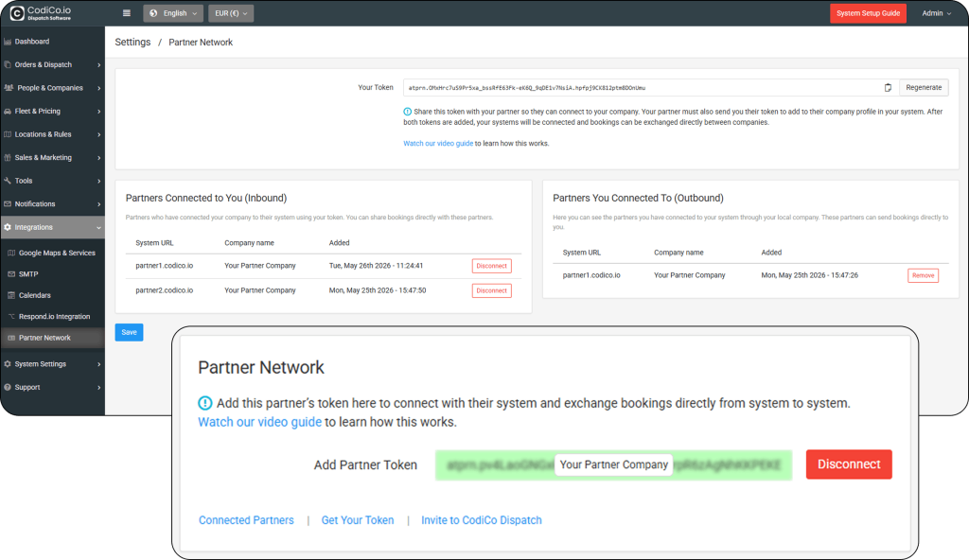
Task: Open Google Maps & Services menu item
Action: [53, 253]
